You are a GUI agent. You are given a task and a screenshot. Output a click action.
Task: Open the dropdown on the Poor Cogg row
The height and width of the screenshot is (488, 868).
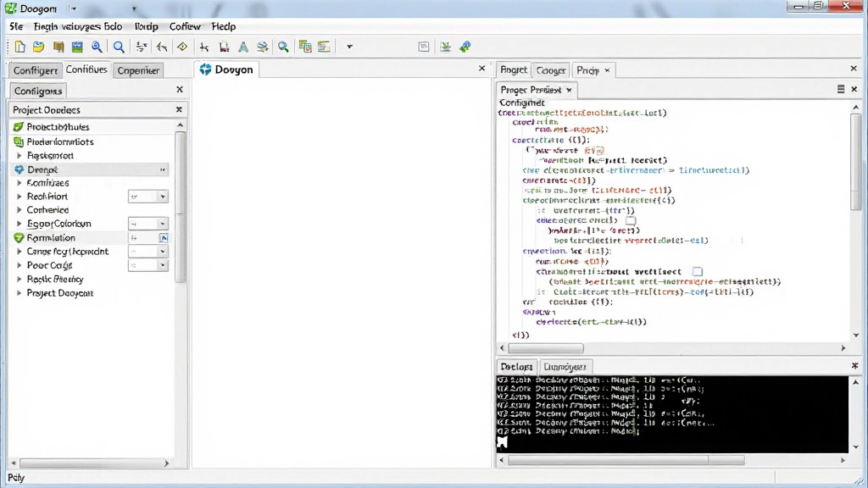162,265
